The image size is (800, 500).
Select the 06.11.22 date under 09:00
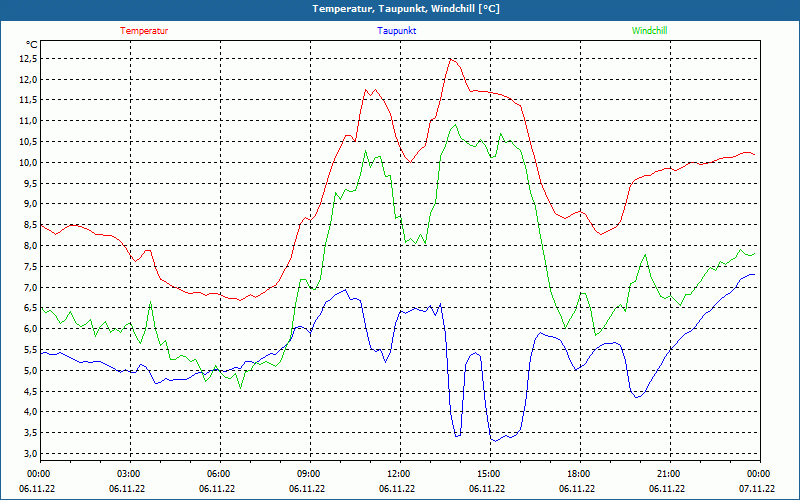click(307, 489)
